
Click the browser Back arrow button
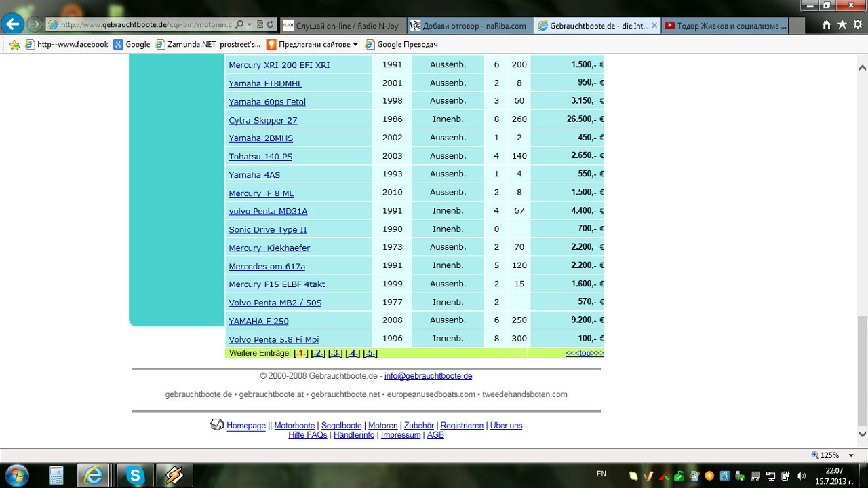tap(13, 24)
